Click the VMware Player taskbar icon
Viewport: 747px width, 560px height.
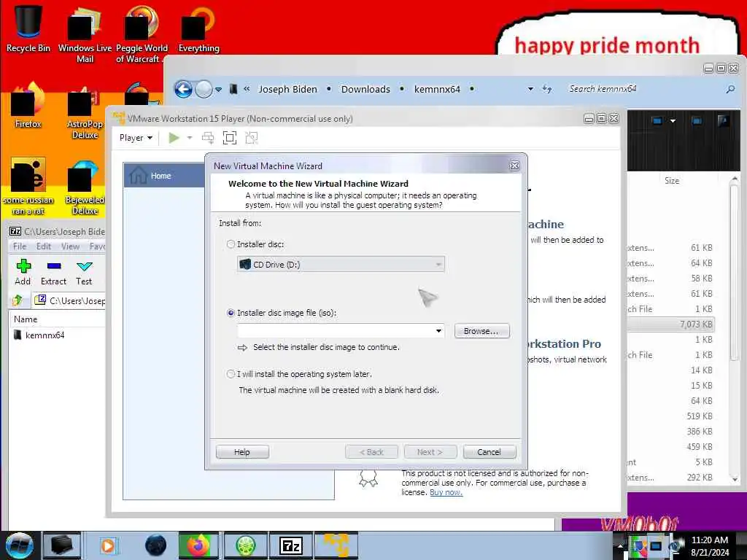tap(336, 545)
